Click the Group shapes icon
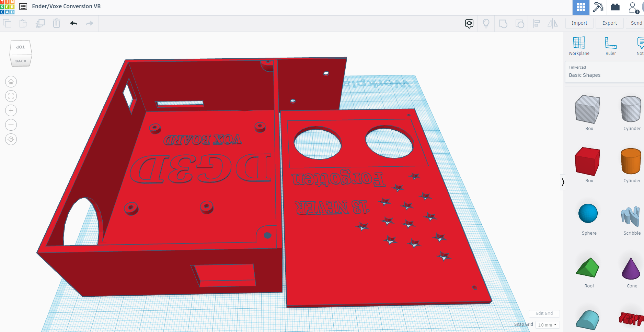The height and width of the screenshot is (332, 644). point(503,24)
